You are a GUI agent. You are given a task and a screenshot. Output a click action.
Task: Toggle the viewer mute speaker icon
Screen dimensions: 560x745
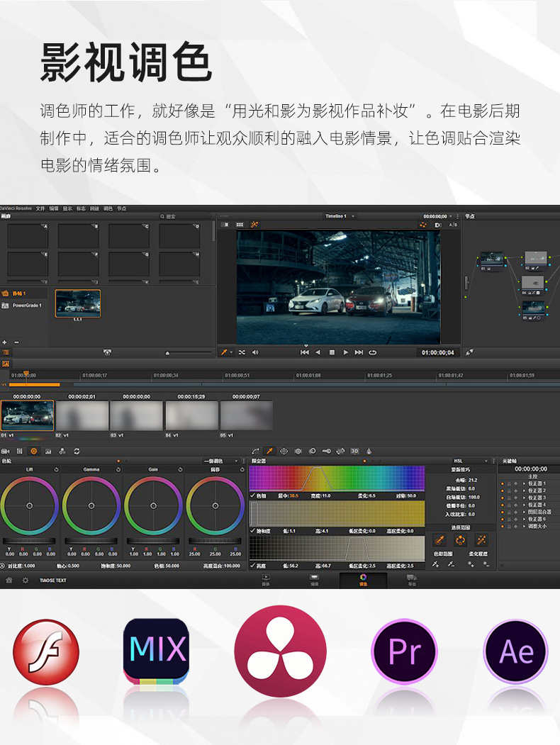coord(255,352)
